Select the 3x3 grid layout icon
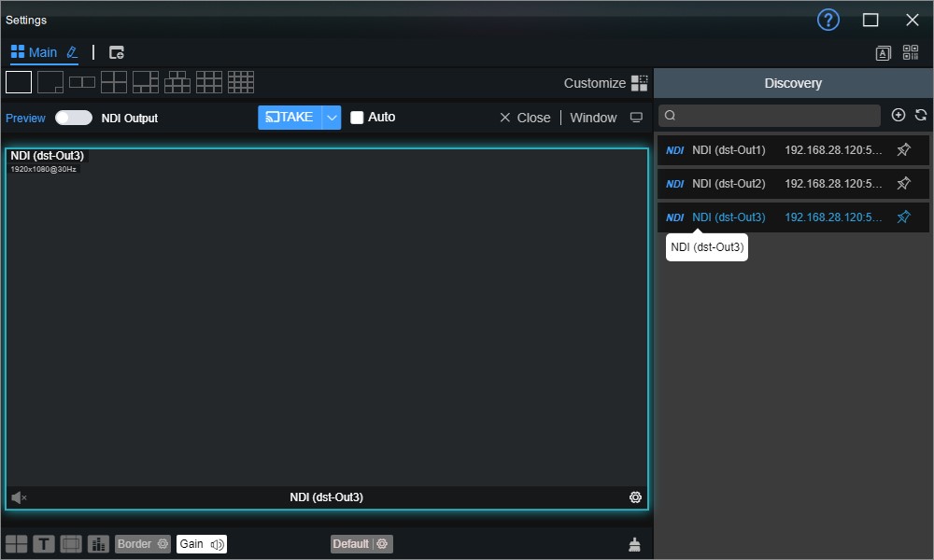This screenshot has width=934, height=560. (209, 82)
